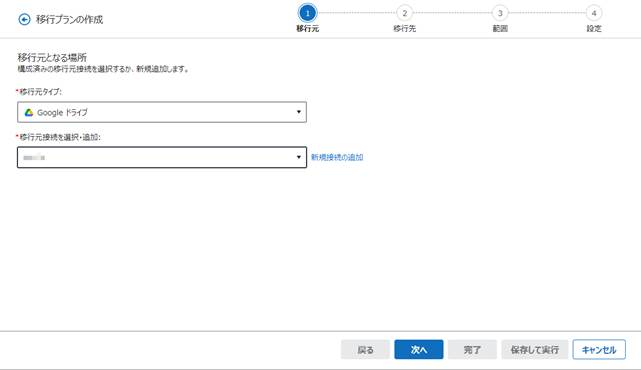
Task: Click the back arrow icon beside 移行プランの作成
Action: pos(25,19)
